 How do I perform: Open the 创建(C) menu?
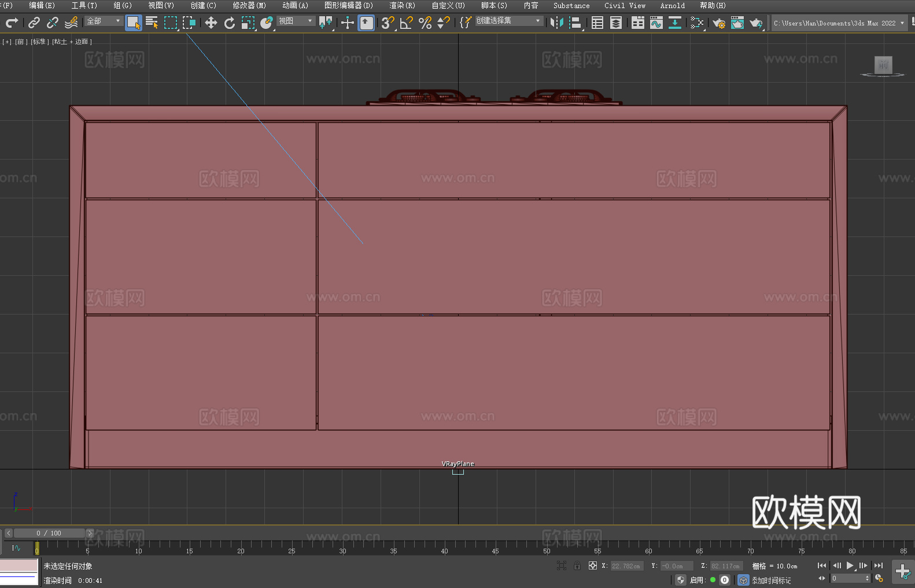[x=204, y=5]
